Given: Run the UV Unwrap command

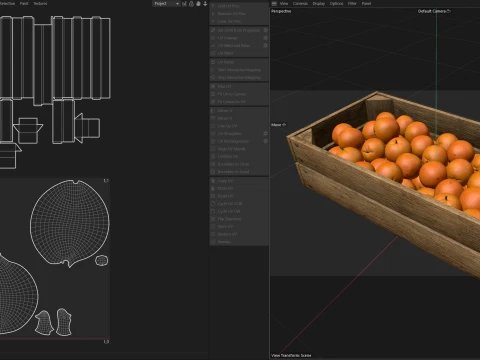Looking at the screenshot, I should 236,38.
